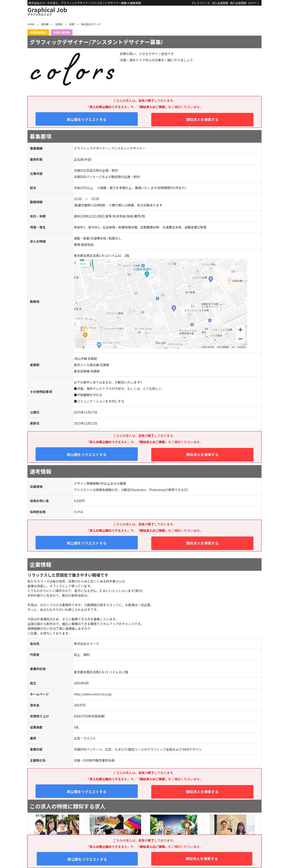289x868 pixels.
Task: Open the first similar job thumbnail with four people
Action: (56, 825)
